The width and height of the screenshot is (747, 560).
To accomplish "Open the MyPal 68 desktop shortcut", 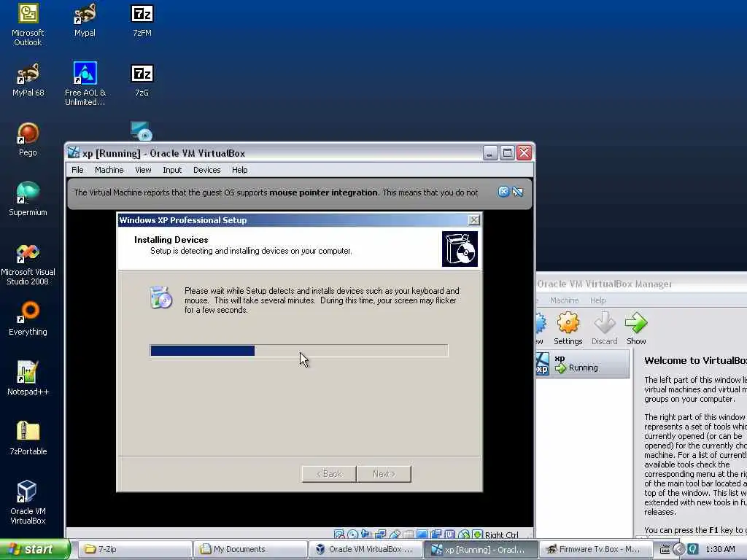I will 28,80.
